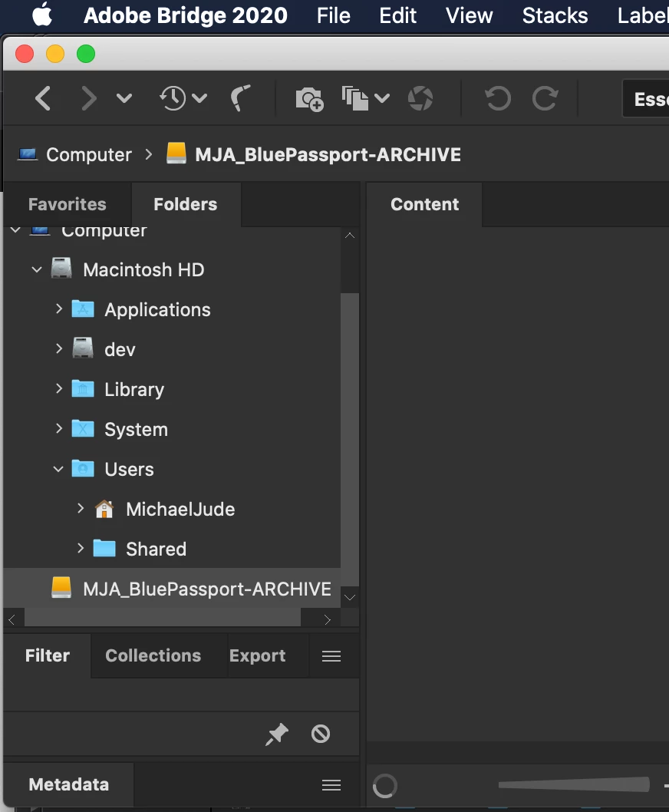Expand the MichaelJude home folder
Viewport: 669px width, 812px height.
click(x=81, y=508)
